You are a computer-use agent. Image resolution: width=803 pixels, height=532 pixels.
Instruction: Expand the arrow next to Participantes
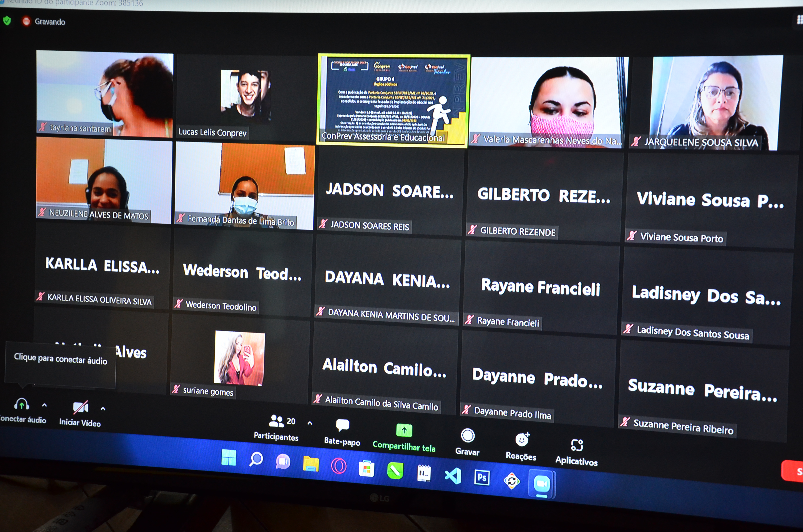[x=310, y=423]
